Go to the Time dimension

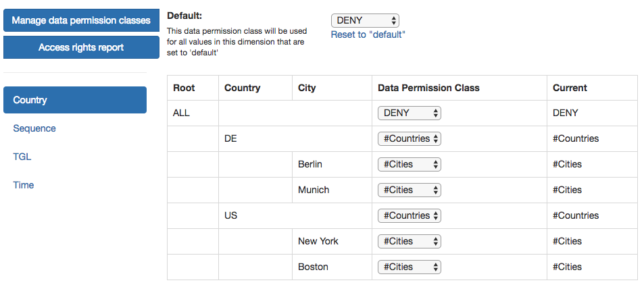tap(24, 185)
